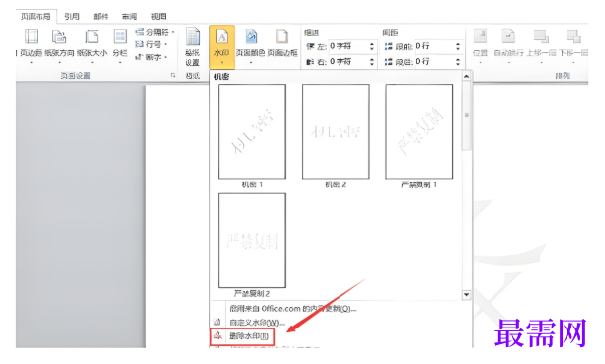The width and height of the screenshot is (605, 364).
Task: Adjust the left indent spinner arrows
Action: point(372,46)
